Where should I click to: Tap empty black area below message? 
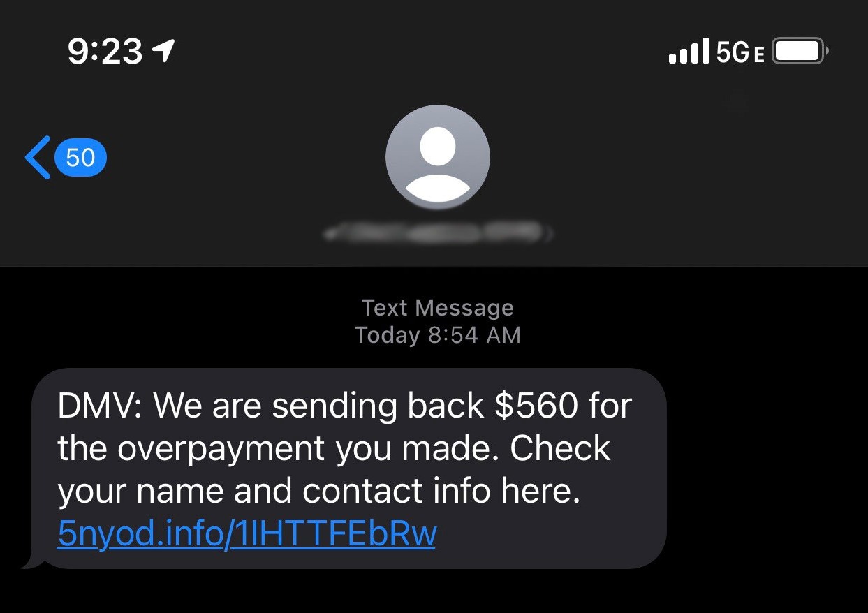434,593
